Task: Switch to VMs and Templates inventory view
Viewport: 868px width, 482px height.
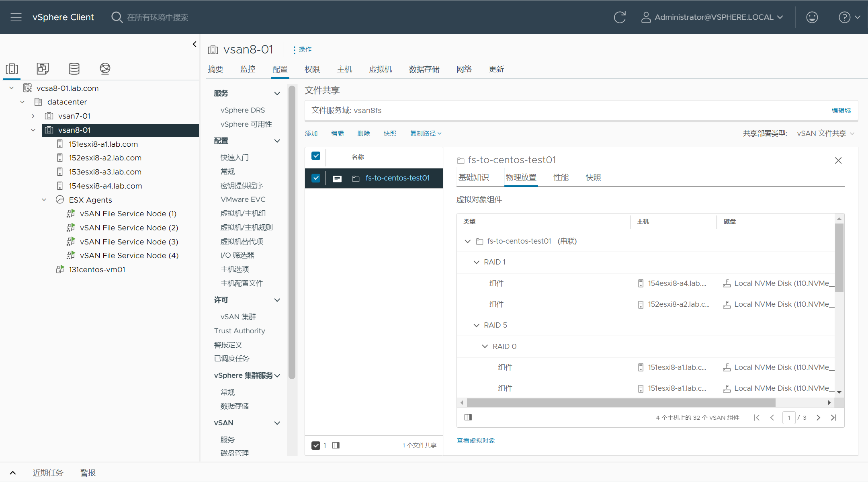Action: coord(43,69)
